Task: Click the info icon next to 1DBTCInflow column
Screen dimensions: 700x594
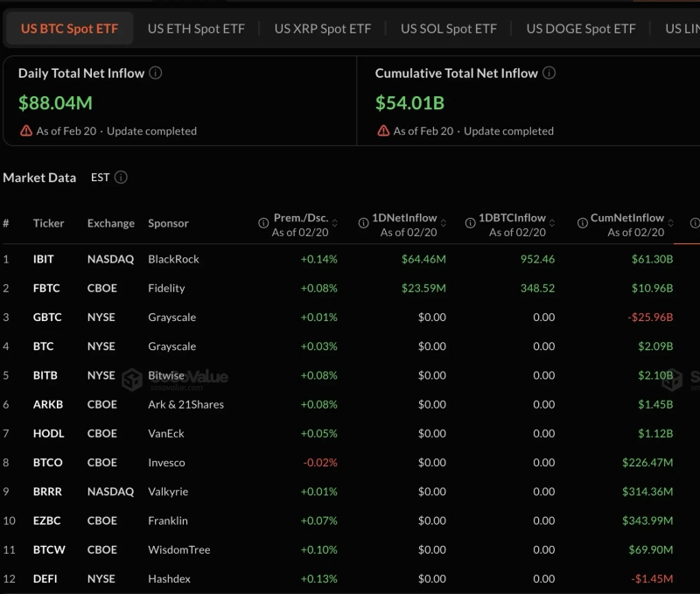Action: point(471,224)
